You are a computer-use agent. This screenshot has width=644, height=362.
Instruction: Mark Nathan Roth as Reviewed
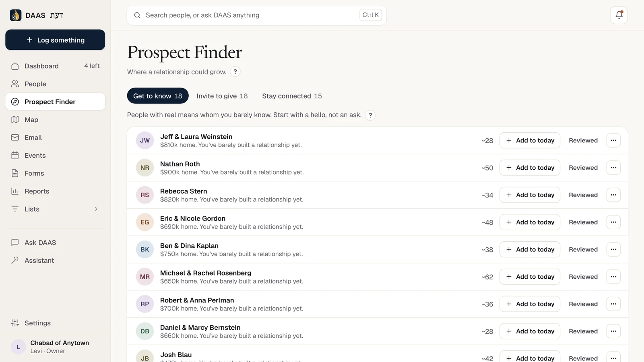583,168
